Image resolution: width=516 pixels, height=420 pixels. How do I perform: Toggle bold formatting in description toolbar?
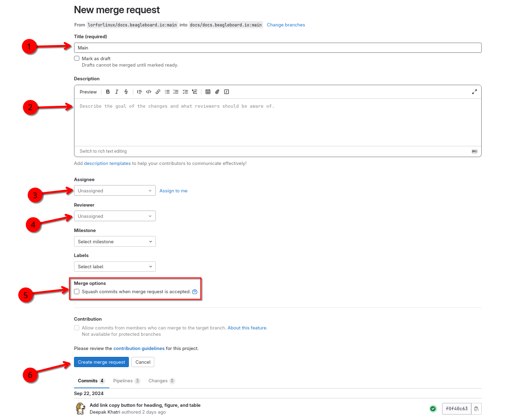[x=108, y=92]
